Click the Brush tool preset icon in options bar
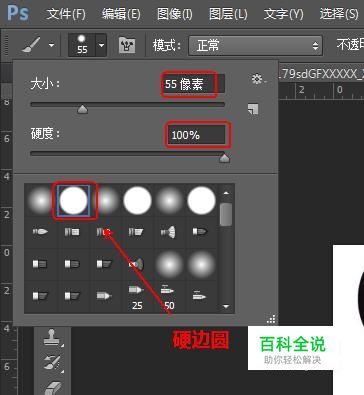Image resolution: width=364 pixels, height=395 pixels. tap(31, 45)
